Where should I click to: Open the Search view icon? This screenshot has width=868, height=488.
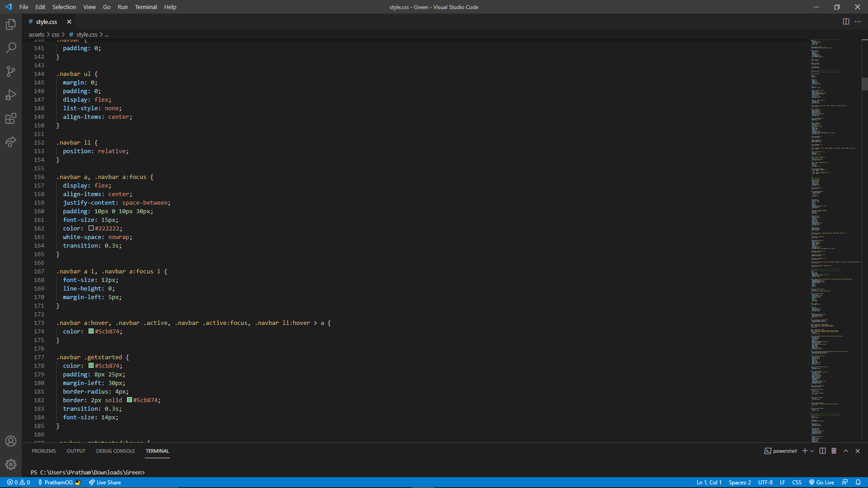(11, 48)
